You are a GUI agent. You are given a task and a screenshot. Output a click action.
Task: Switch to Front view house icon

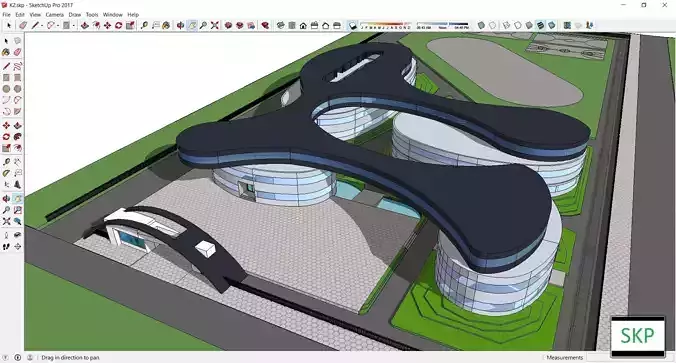pyautogui.click(x=303, y=26)
